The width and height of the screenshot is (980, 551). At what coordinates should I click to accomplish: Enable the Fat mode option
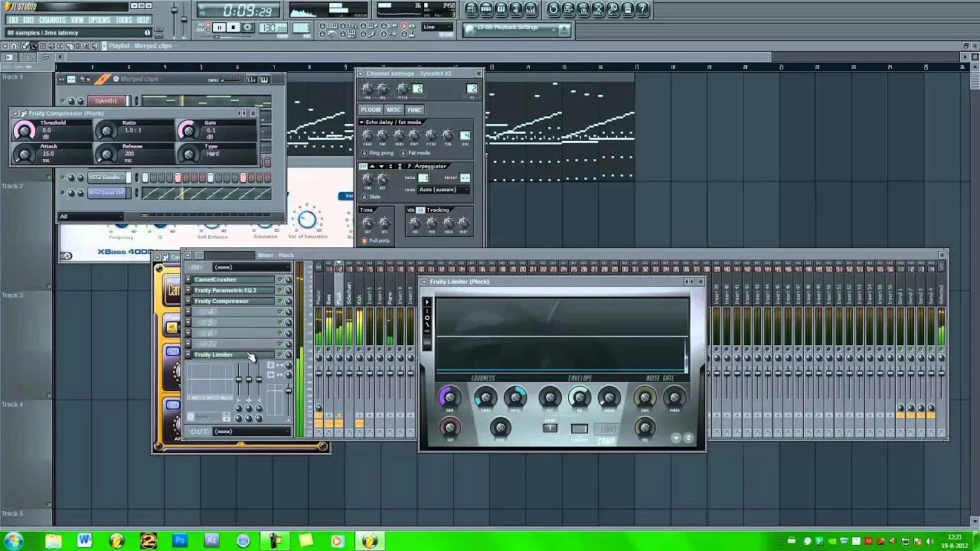tap(403, 153)
